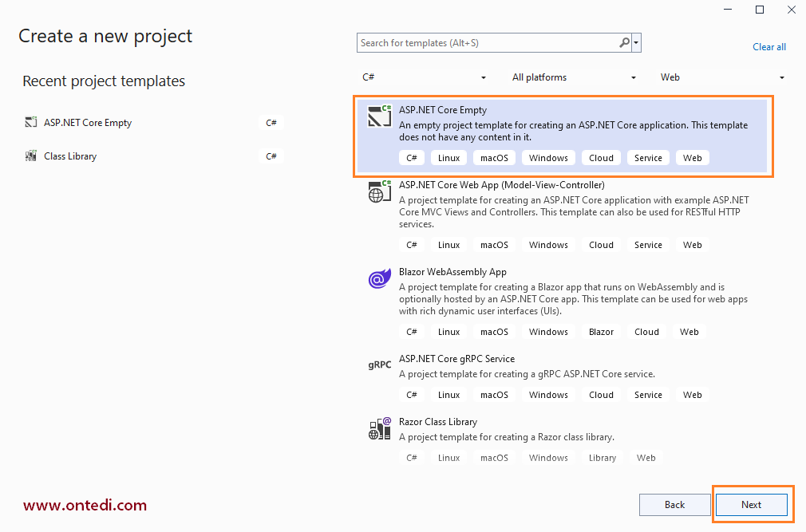806x532 pixels.
Task: Maximize the Create a new project window
Action: pos(759,10)
